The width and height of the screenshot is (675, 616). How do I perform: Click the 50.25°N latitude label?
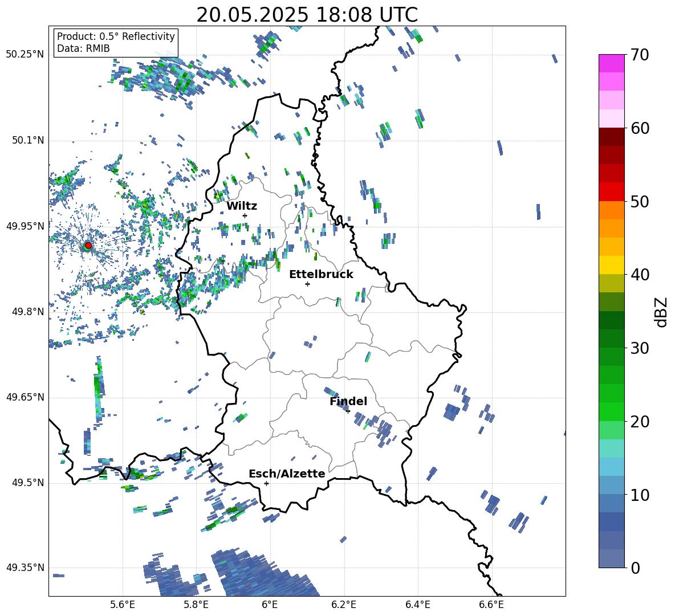tap(25, 55)
